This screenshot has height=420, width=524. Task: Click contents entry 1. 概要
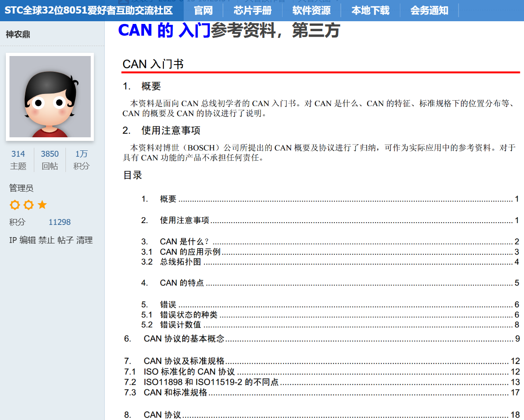click(330, 199)
